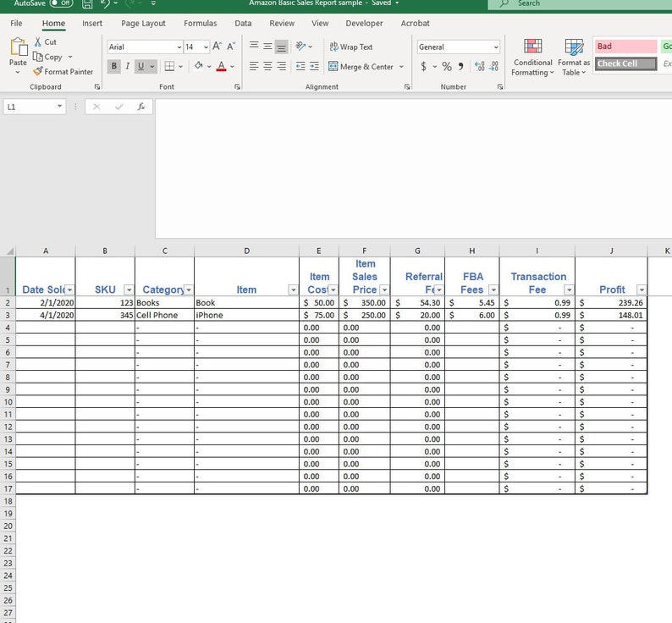Image resolution: width=672 pixels, height=623 pixels.
Task: Expand the Name Box dropdown arrow
Action: (59, 106)
